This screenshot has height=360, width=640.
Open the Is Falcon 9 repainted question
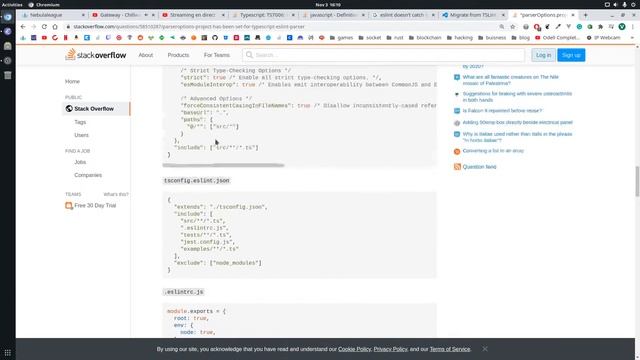coord(502,111)
